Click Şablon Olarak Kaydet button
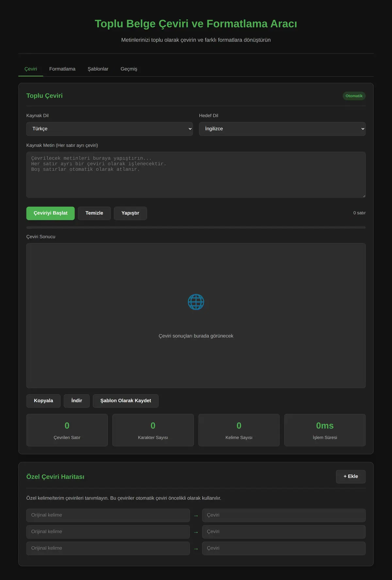Viewport: 392px width, 580px height. [x=126, y=401]
